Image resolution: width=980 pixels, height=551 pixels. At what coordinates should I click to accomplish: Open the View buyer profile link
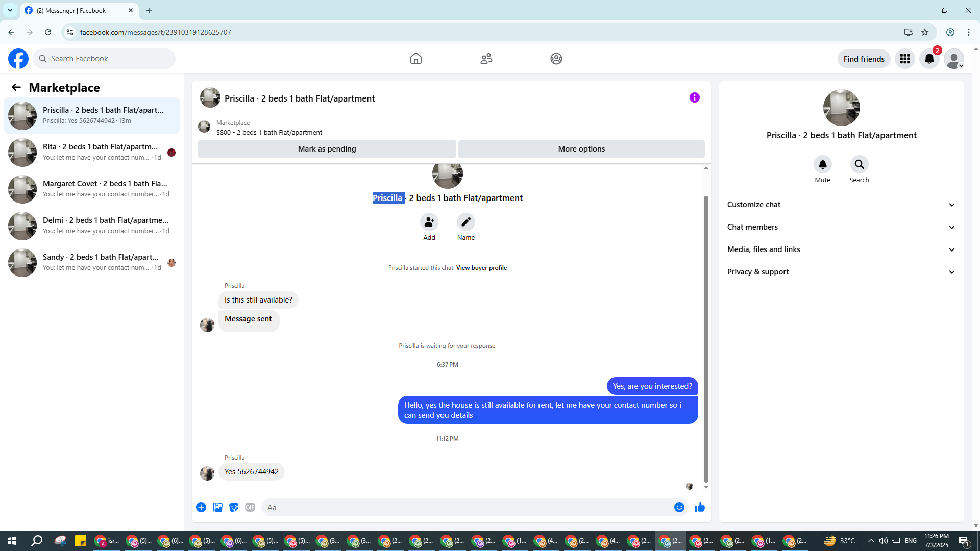click(x=481, y=268)
